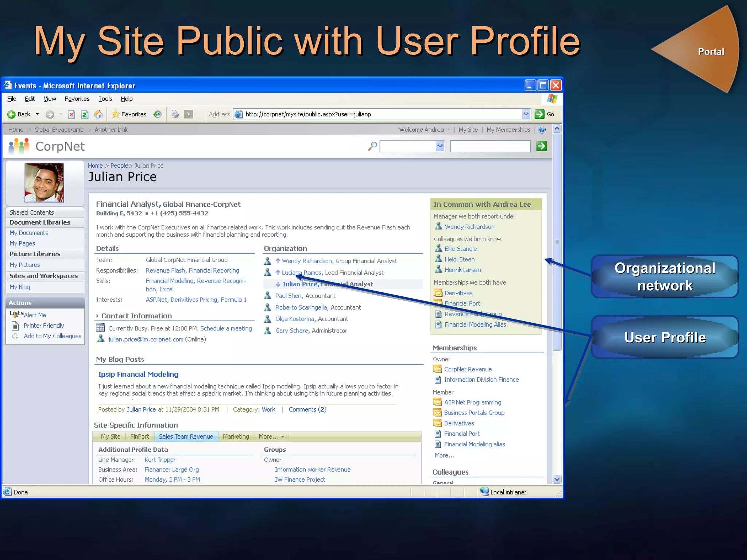Click the page scrollbar up arrow
747x560 pixels.
click(557, 129)
